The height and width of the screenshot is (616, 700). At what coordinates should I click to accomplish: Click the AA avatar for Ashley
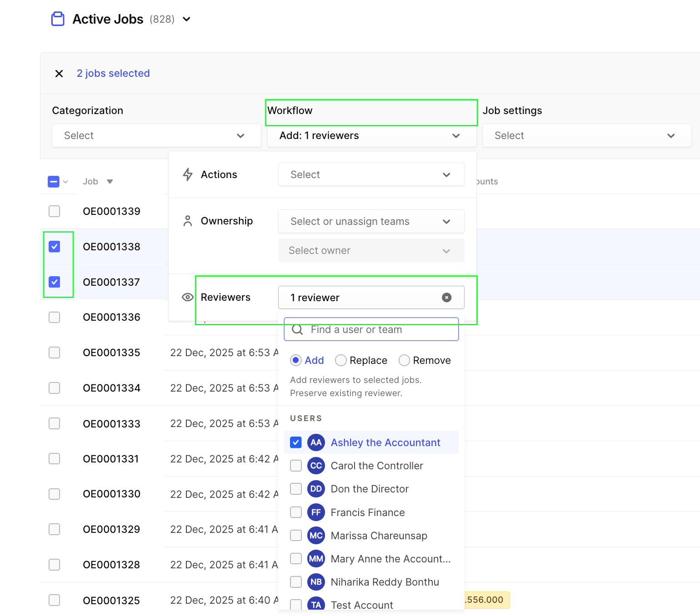tap(316, 442)
